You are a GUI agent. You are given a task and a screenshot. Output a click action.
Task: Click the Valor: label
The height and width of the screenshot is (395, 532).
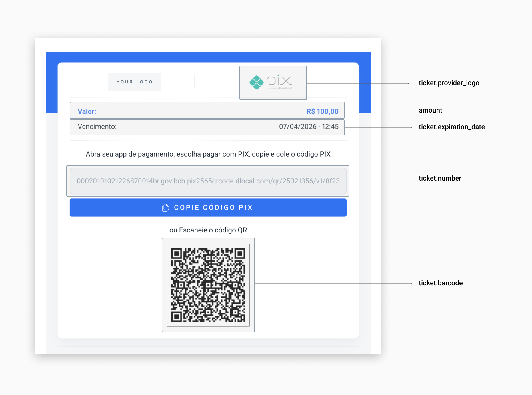pyautogui.click(x=87, y=111)
